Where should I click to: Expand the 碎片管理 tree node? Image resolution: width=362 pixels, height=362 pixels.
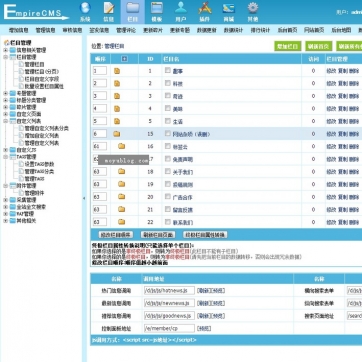[x=5, y=107]
